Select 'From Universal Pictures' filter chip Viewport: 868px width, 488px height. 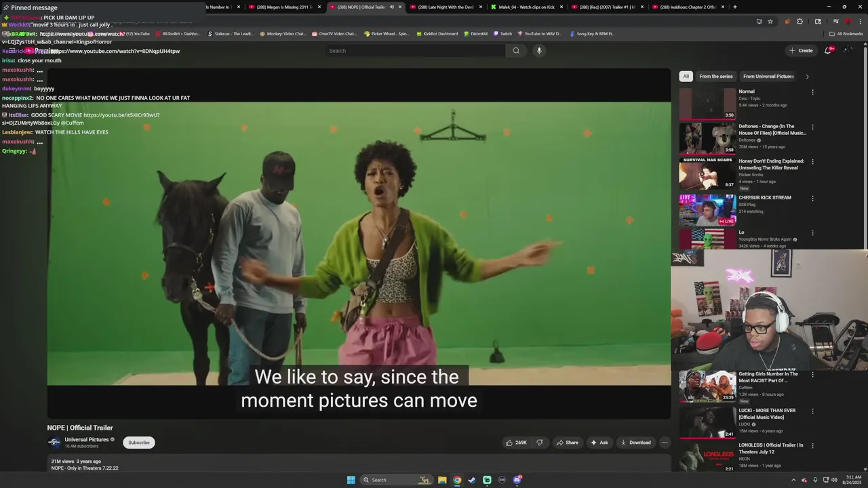point(768,77)
